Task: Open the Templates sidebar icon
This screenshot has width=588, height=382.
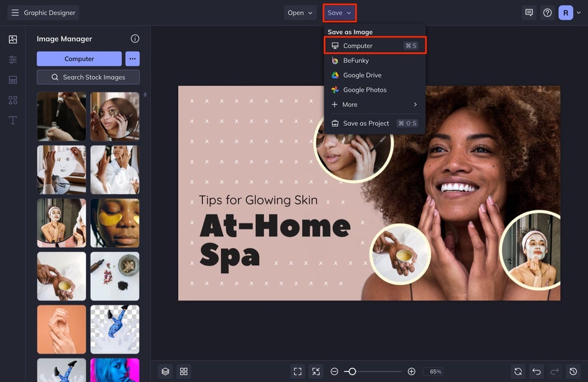Action: tap(12, 80)
